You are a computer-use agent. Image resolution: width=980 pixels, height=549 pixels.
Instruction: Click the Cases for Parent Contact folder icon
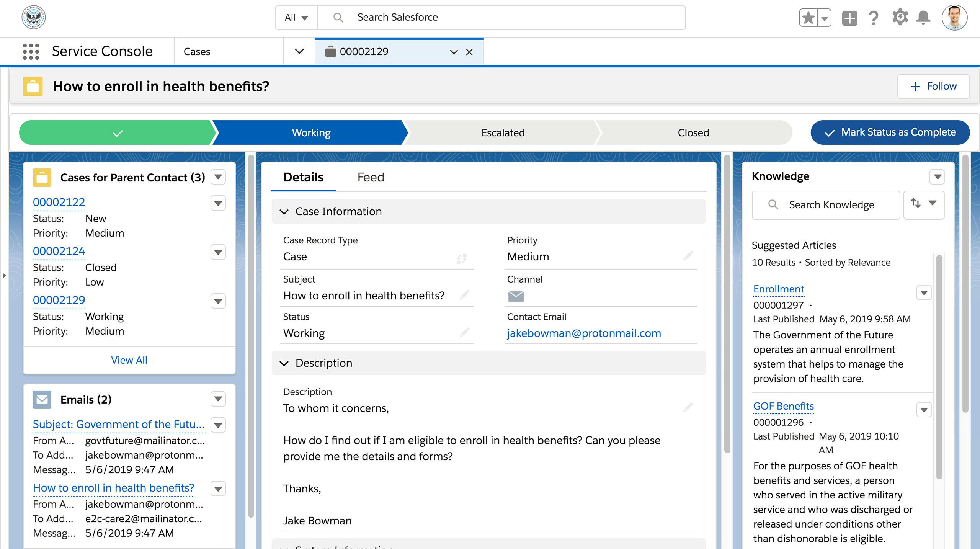point(42,178)
